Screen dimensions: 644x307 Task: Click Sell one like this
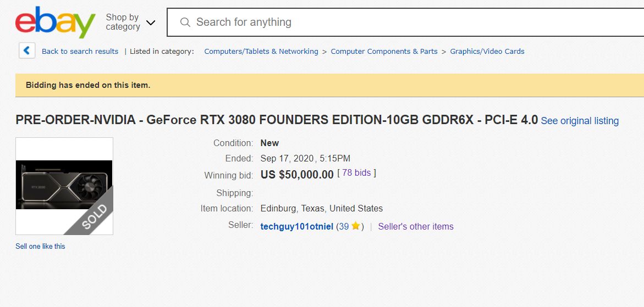[40, 247]
